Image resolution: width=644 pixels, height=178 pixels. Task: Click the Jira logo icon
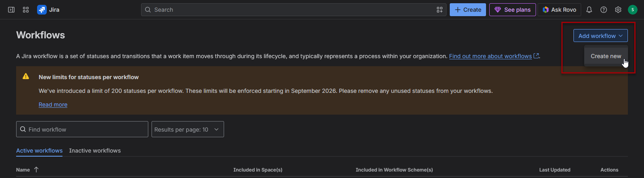[42, 10]
